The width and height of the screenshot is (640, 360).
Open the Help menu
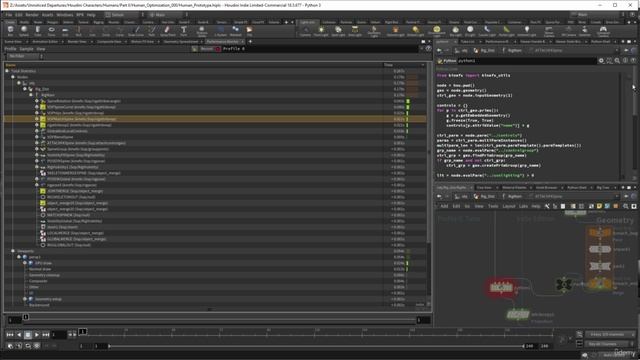91,15
